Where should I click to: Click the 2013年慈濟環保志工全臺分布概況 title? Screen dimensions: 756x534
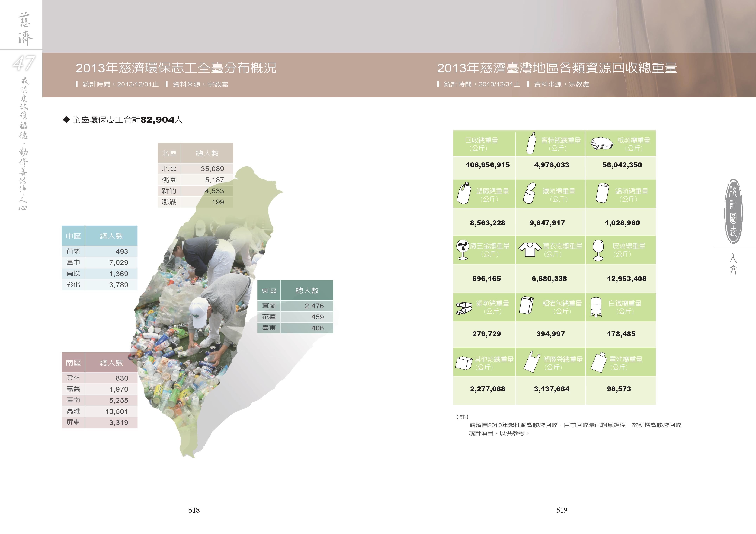176,68
